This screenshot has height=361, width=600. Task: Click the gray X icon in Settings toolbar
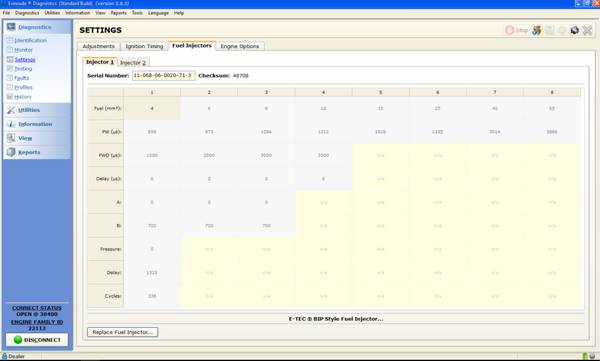(587, 30)
